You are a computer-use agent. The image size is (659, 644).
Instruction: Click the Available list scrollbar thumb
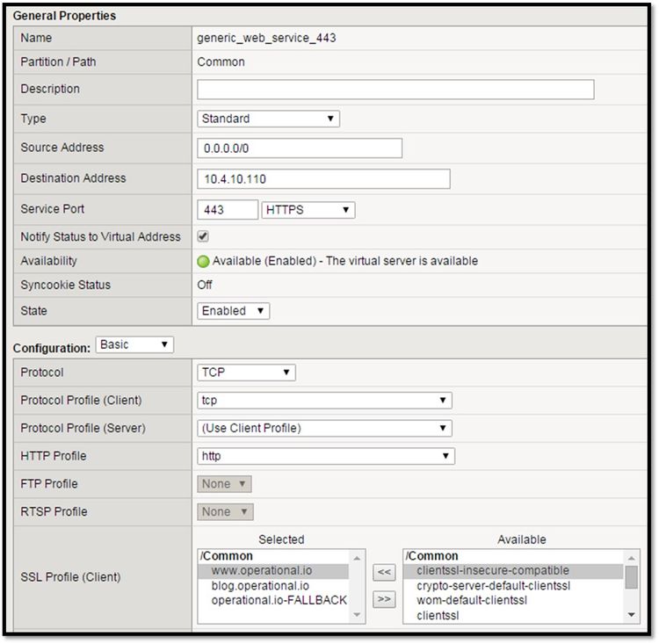tap(631, 577)
